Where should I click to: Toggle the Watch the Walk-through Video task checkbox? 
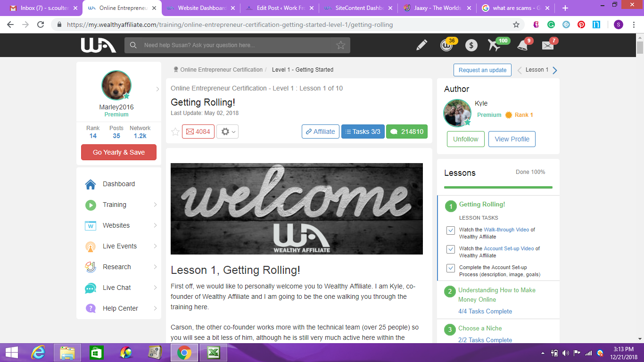click(451, 230)
